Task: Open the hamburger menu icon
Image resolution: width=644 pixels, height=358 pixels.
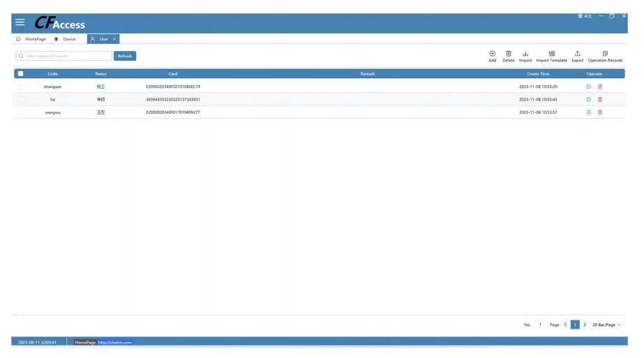Action: [x=20, y=23]
